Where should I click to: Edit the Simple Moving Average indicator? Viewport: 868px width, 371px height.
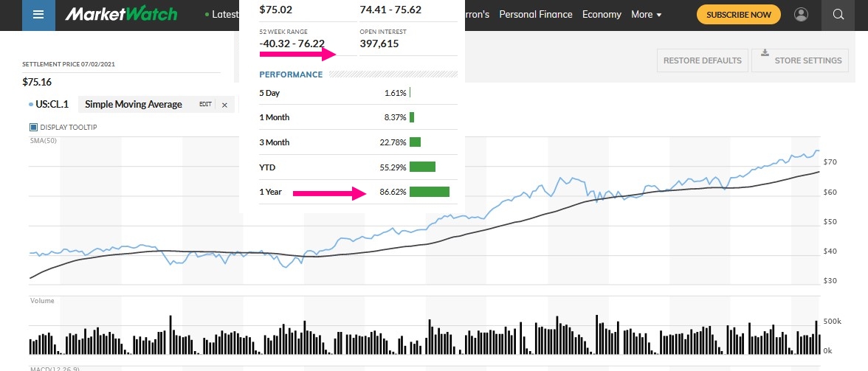pos(205,105)
